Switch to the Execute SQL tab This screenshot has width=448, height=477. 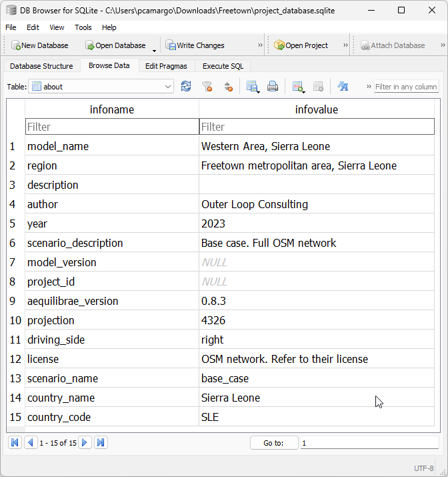223,66
